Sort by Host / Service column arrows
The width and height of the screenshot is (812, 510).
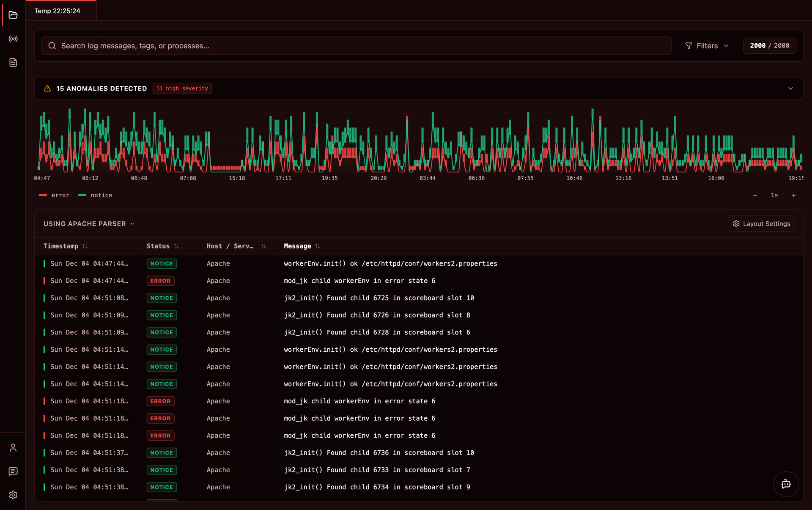tap(263, 246)
